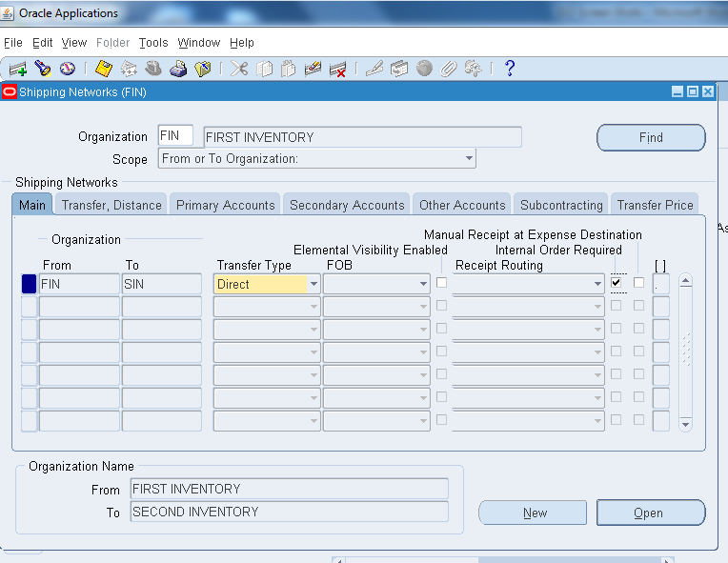Open Window Help question mark icon
Screen dimensions: 728x563
click(x=510, y=69)
